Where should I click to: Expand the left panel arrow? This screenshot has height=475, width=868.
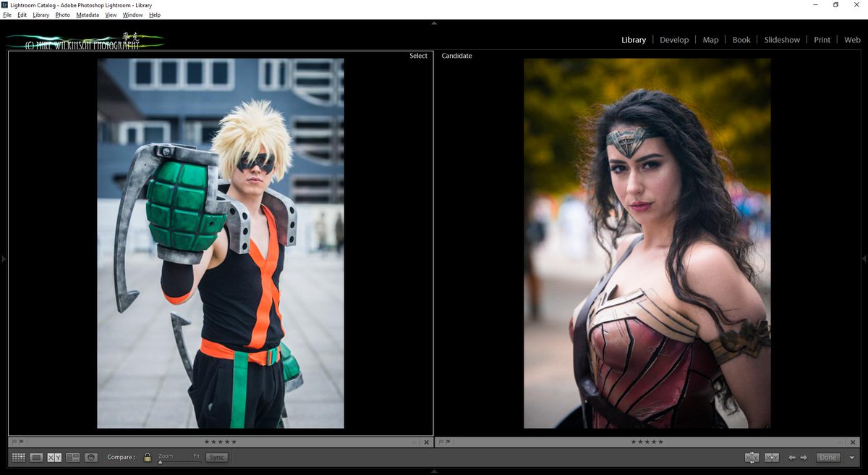tap(4, 258)
